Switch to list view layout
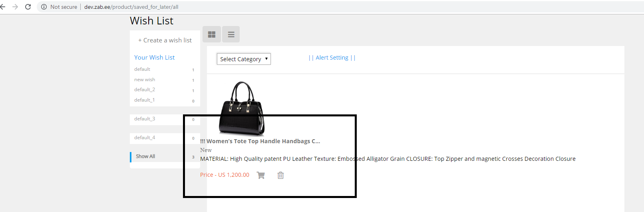 (231, 34)
